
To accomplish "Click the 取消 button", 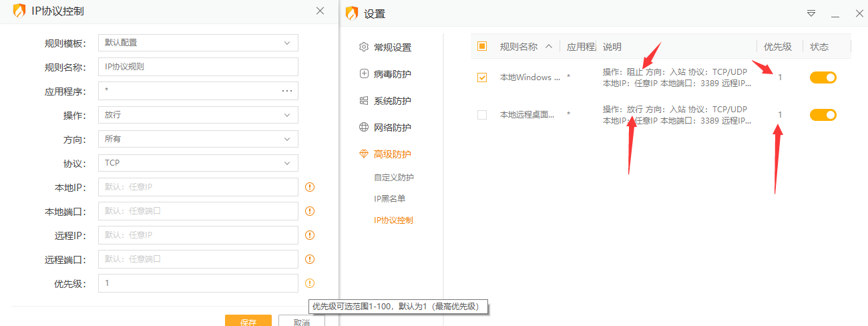I will [302, 321].
